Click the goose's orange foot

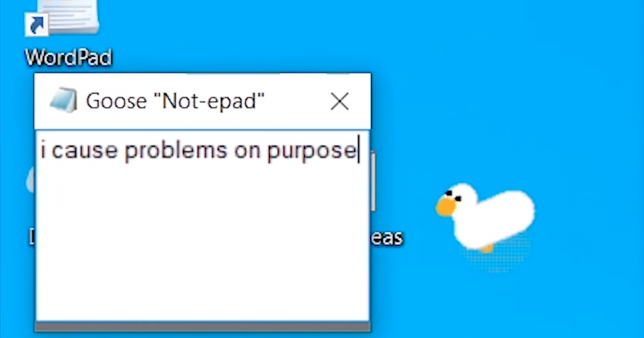tap(487, 248)
